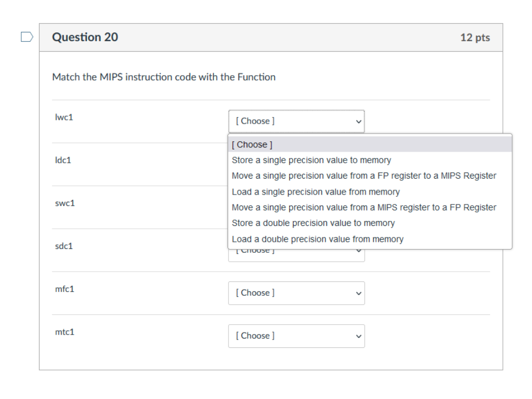
Task: Expand the mtc1 answer dropdown
Action: pos(296,336)
